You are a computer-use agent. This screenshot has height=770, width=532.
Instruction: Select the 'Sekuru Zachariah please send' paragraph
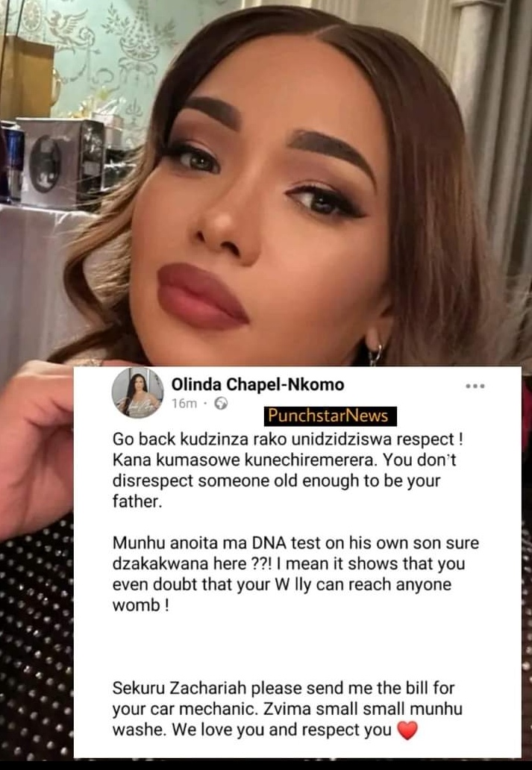click(287, 709)
